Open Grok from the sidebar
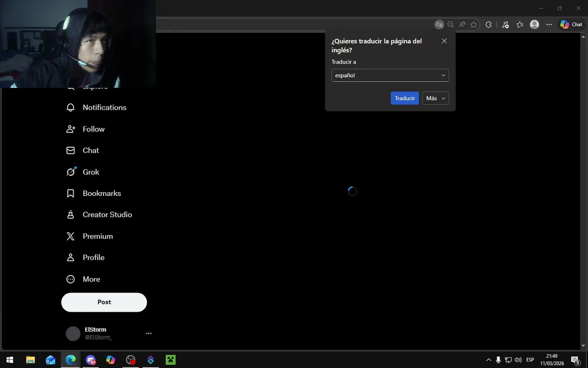Image resolution: width=588 pixels, height=368 pixels. point(83,172)
